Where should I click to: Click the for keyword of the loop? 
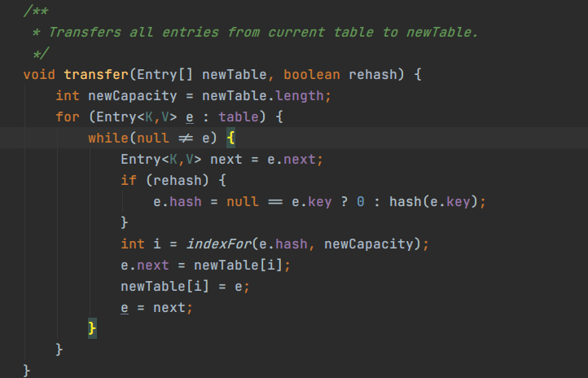point(68,117)
